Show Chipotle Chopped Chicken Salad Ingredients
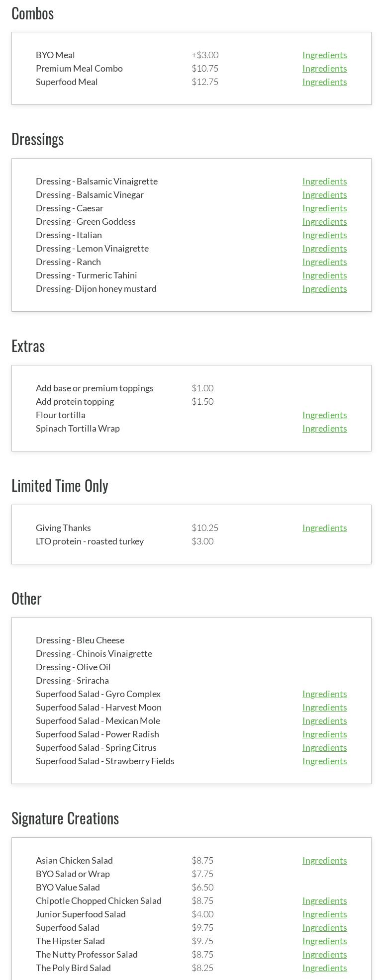Screen dimensions: 383x980 coord(324,901)
